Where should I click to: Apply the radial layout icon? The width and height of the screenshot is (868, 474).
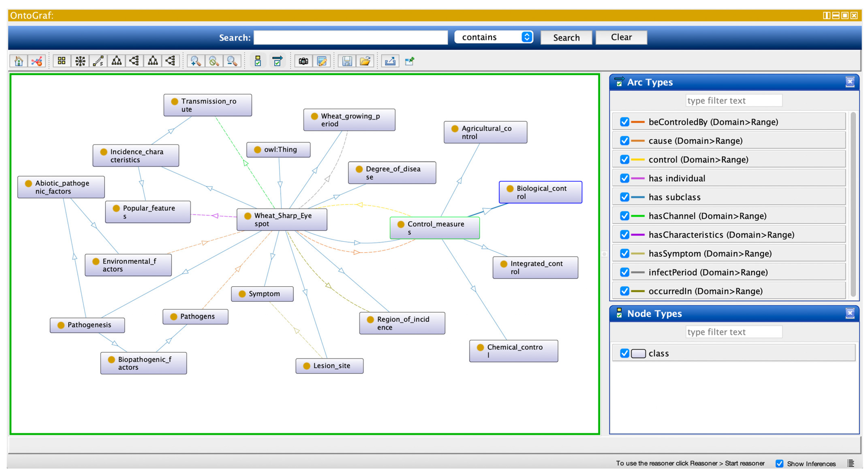coord(80,61)
